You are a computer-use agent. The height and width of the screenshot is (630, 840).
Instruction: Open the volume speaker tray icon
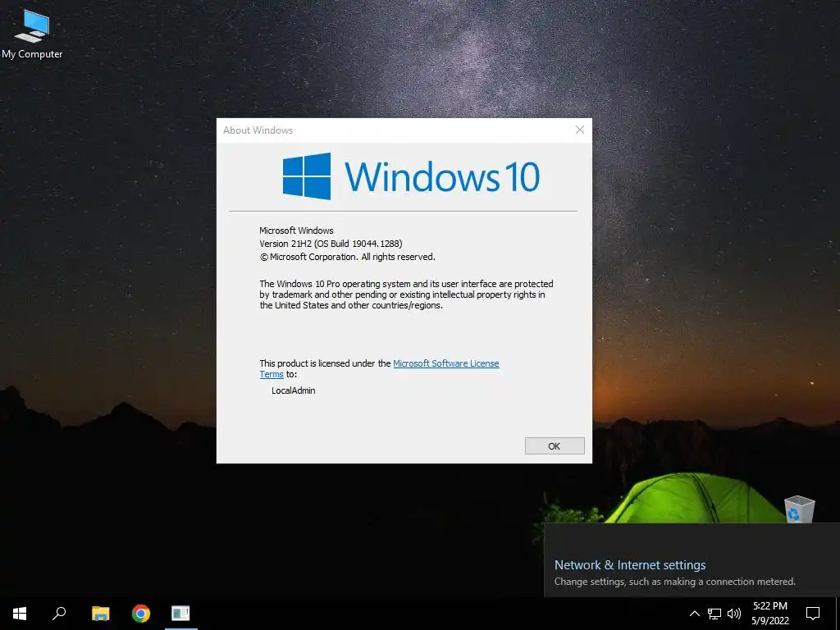coord(734,614)
